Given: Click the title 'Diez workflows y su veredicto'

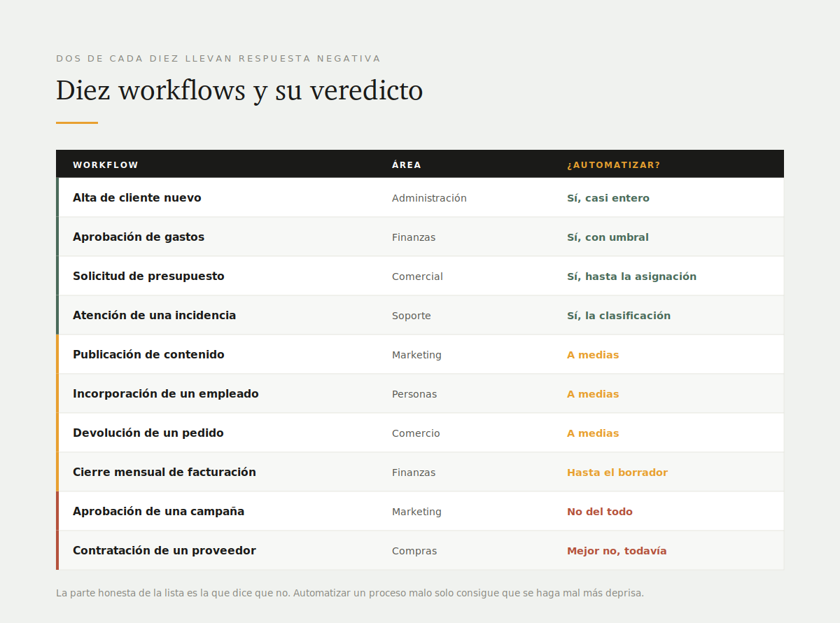Looking at the screenshot, I should coord(239,91).
